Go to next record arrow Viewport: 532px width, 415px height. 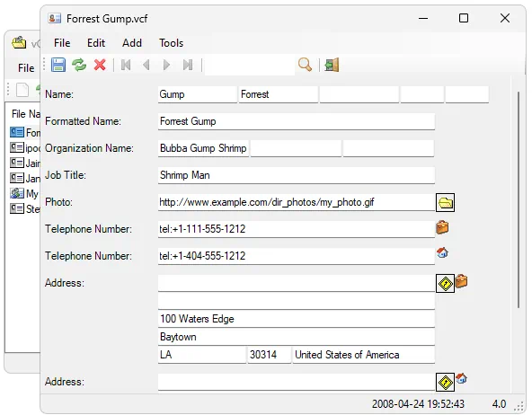coord(166,65)
